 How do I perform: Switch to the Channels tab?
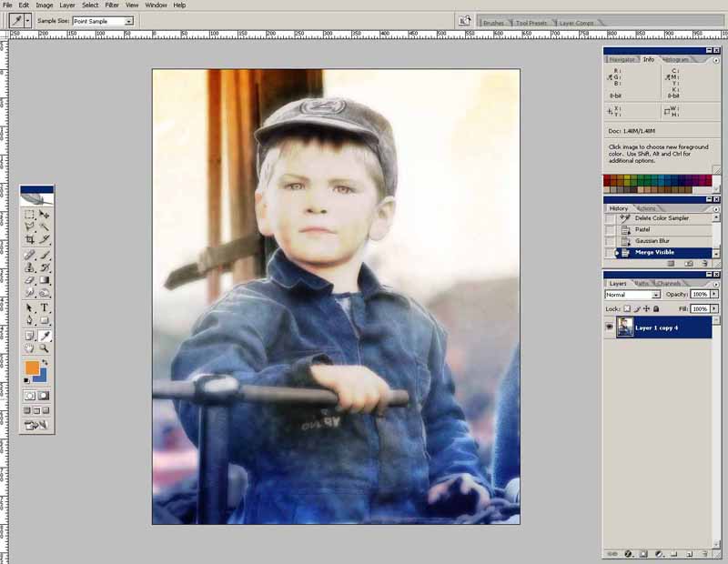pos(669,283)
